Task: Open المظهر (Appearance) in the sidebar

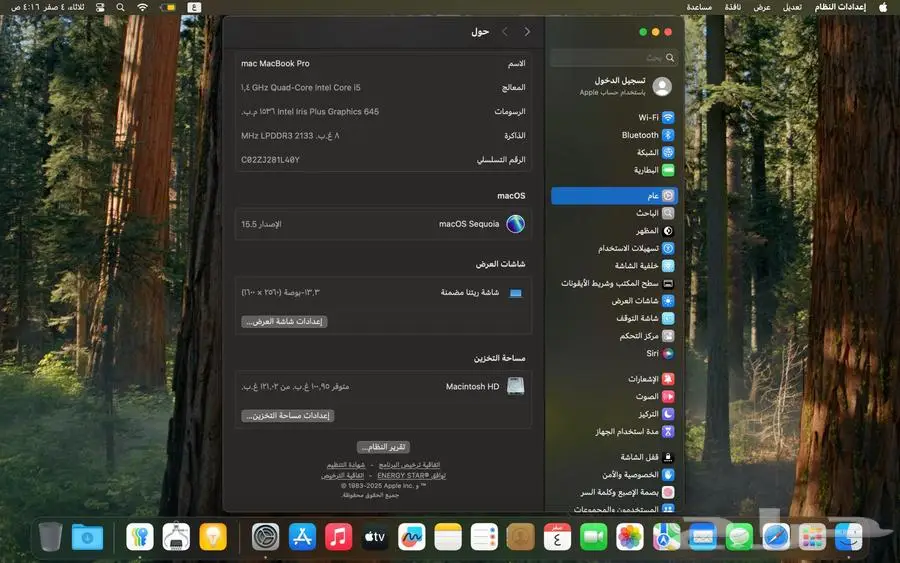Action: coord(614,231)
